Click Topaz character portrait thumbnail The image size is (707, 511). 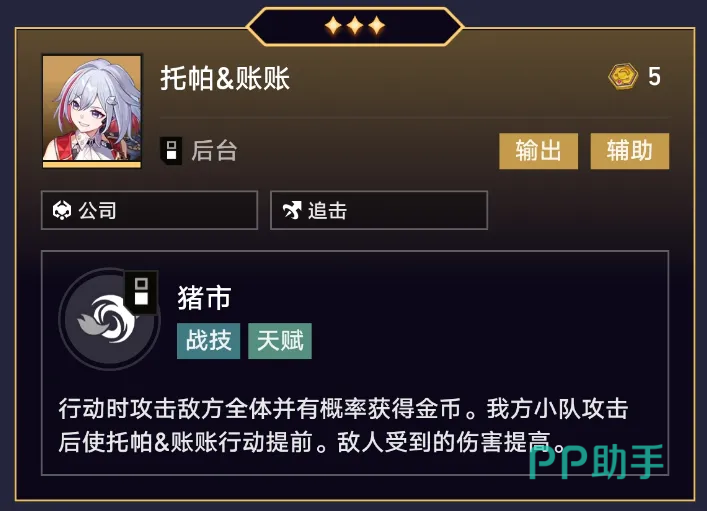[x=92, y=112]
